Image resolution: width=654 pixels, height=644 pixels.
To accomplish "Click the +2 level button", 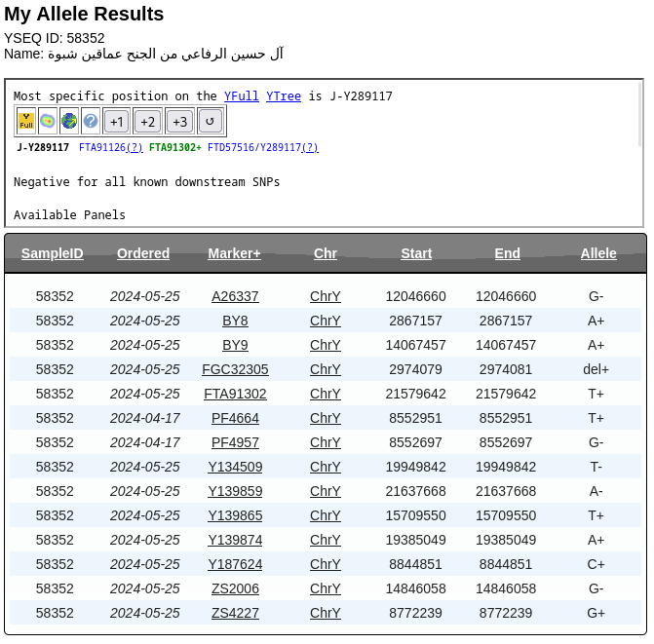I will [x=147, y=121].
